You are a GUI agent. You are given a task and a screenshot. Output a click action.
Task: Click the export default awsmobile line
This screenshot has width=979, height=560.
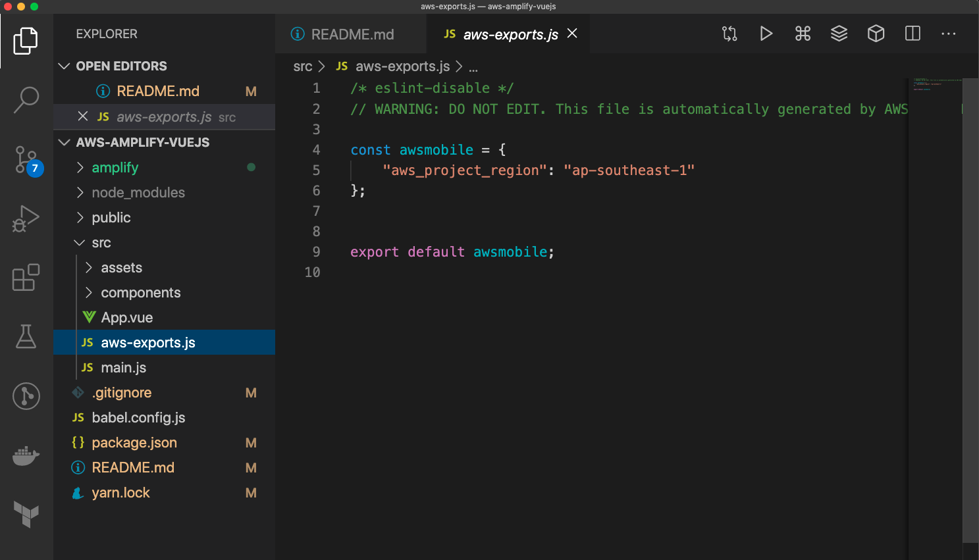click(x=452, y=252)
